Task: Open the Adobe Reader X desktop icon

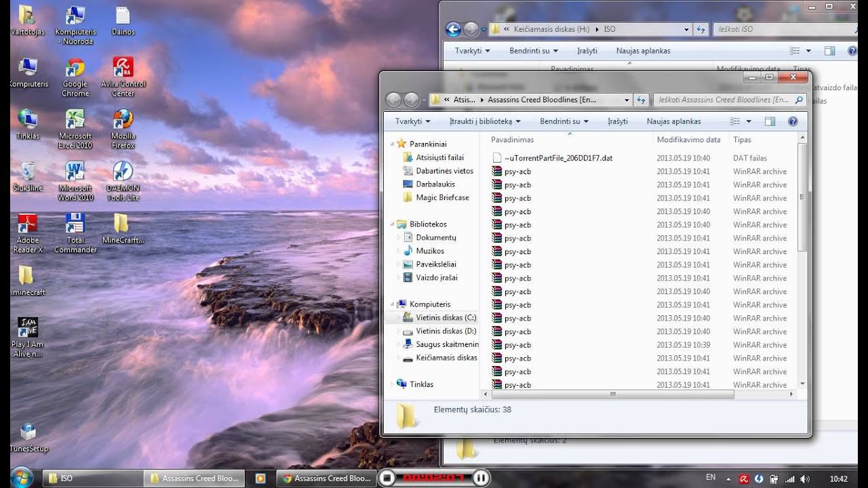Action: click(x=28, y=233)
